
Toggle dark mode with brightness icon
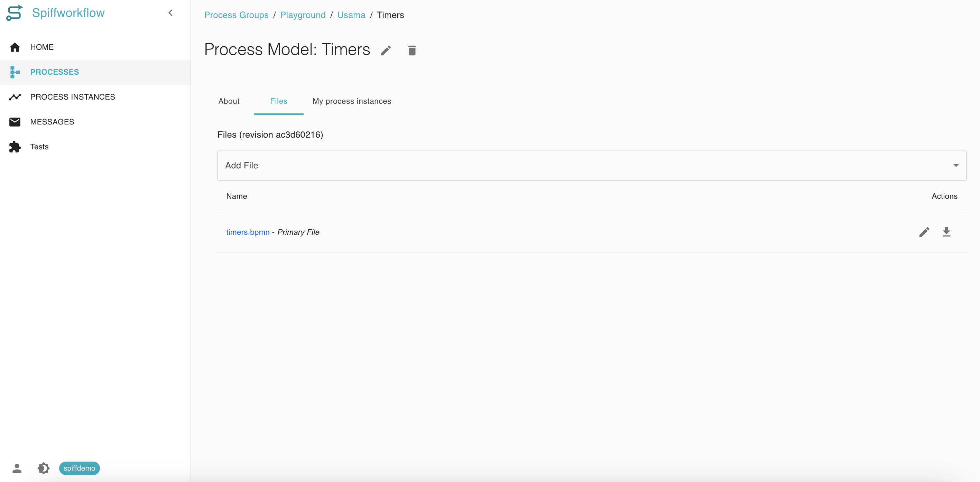(x=43, y=468)
